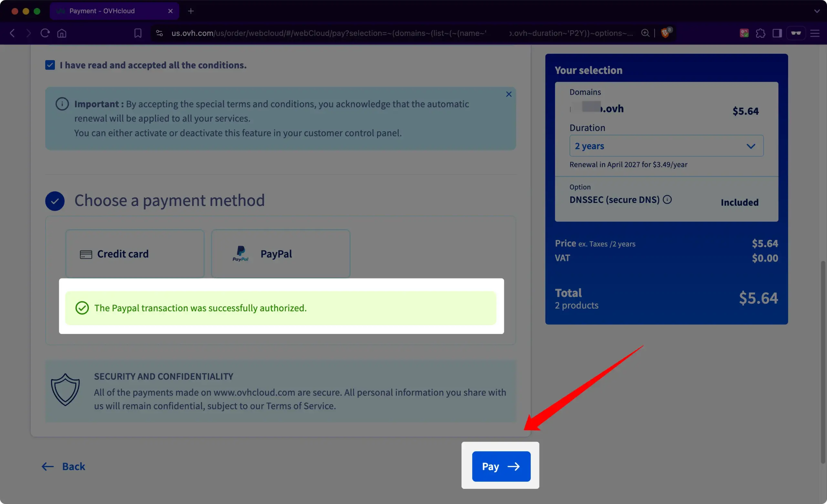This screenshot has height=504, width=827.
Task: Bookmark this page with the bookmark icon
Action: click(138, 33)
